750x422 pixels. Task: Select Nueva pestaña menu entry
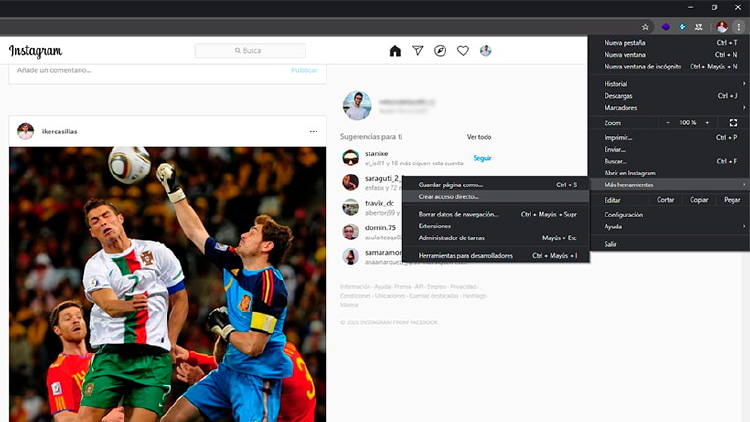(669, 43)
